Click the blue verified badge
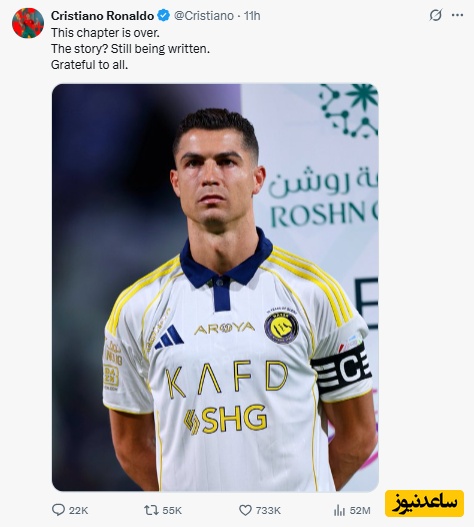The image size is (474, 527). tap(164, 15)
